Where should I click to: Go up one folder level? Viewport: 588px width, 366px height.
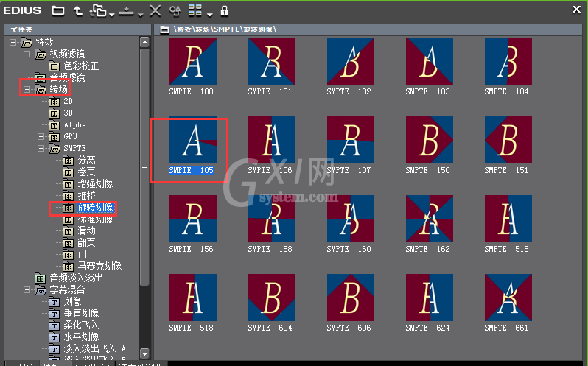coord(77,11)
